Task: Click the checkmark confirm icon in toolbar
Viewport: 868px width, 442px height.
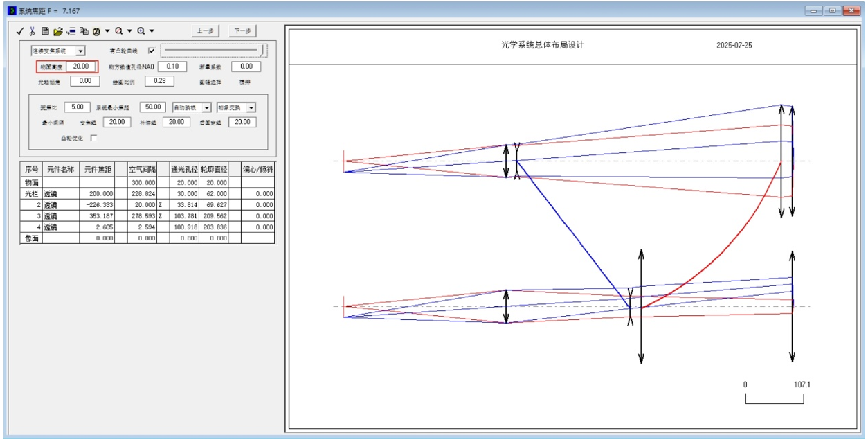Action: [20, 31]
